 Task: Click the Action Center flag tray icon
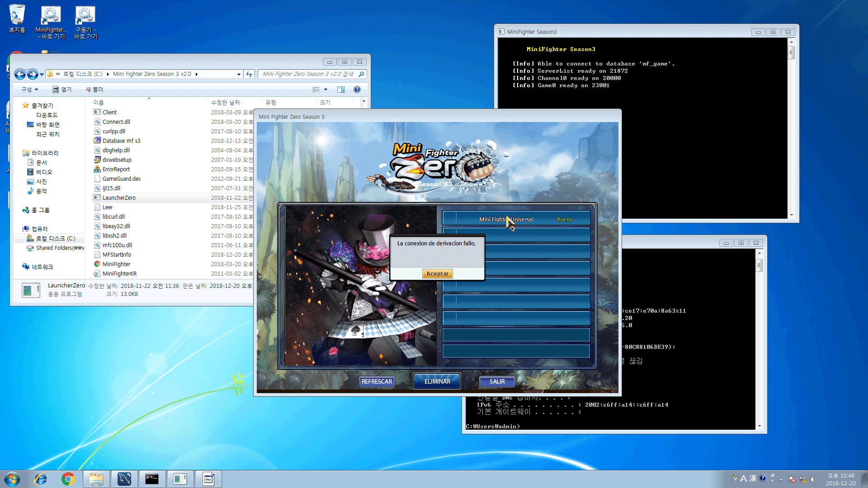tap(792, 479)
